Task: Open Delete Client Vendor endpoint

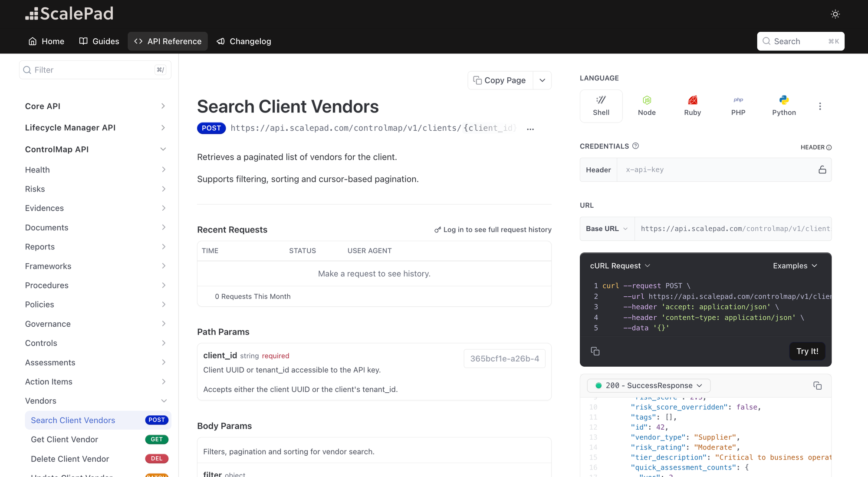Action: [x=98, y=459]
